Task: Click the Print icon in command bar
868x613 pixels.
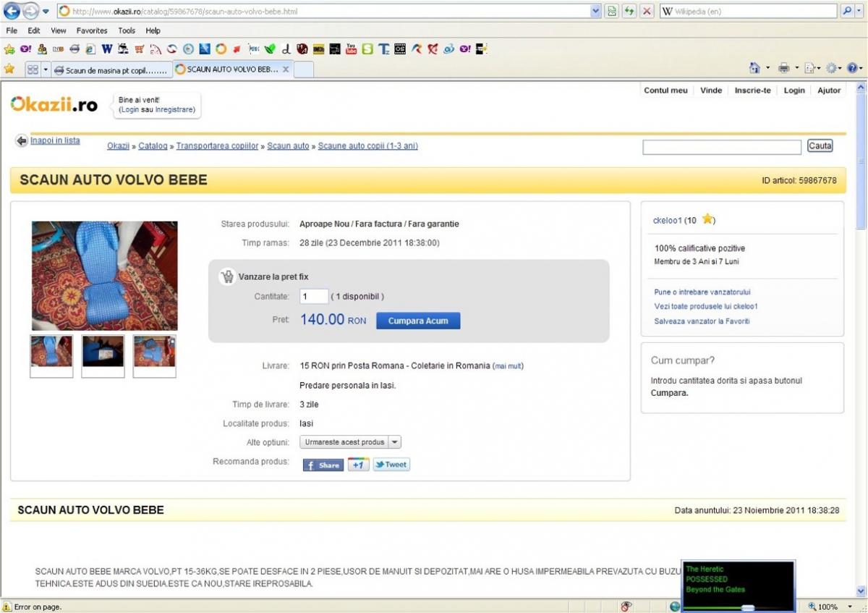Action: tap(783, 69)
